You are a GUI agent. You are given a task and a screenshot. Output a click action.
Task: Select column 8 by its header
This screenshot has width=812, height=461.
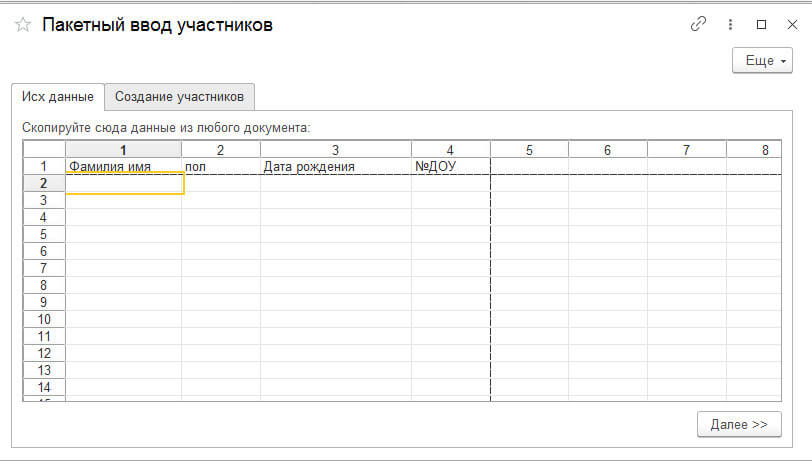(x=765, y=150)
